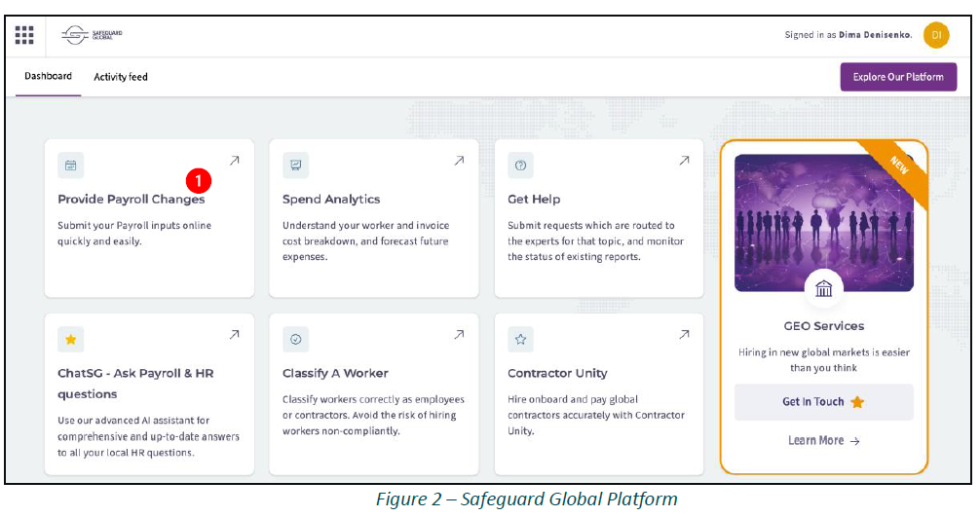Switch to the Activity feed tab

(x=121, y=77)
